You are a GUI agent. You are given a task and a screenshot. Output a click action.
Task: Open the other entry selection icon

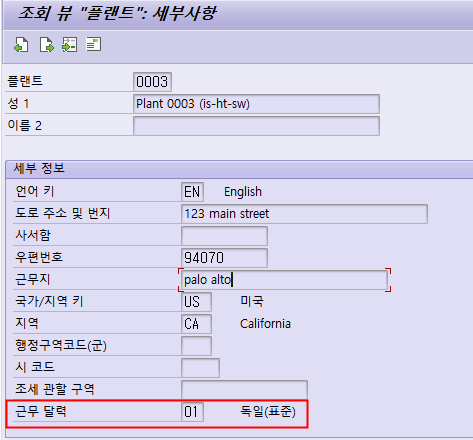70,45
